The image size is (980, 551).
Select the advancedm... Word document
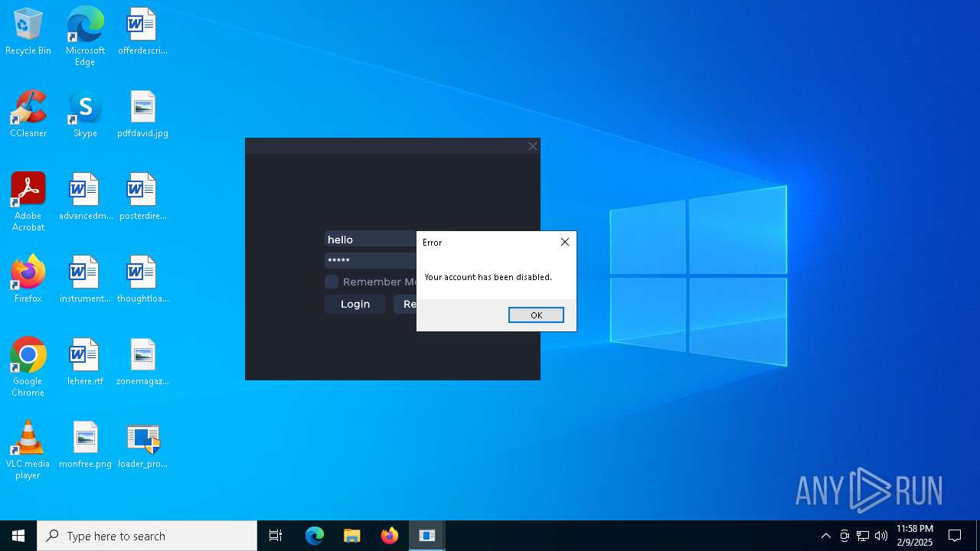[85, 197]
